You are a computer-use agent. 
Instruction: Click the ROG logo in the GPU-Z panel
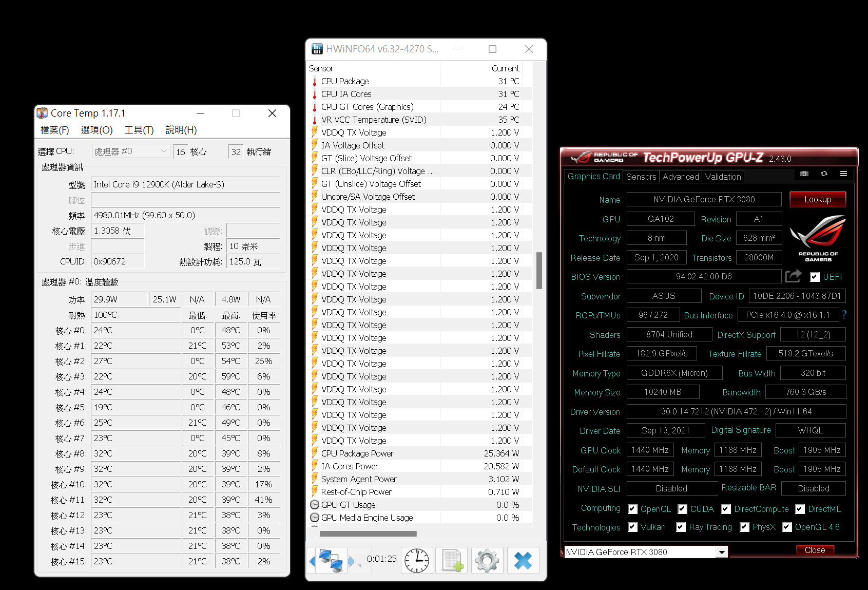818,238
